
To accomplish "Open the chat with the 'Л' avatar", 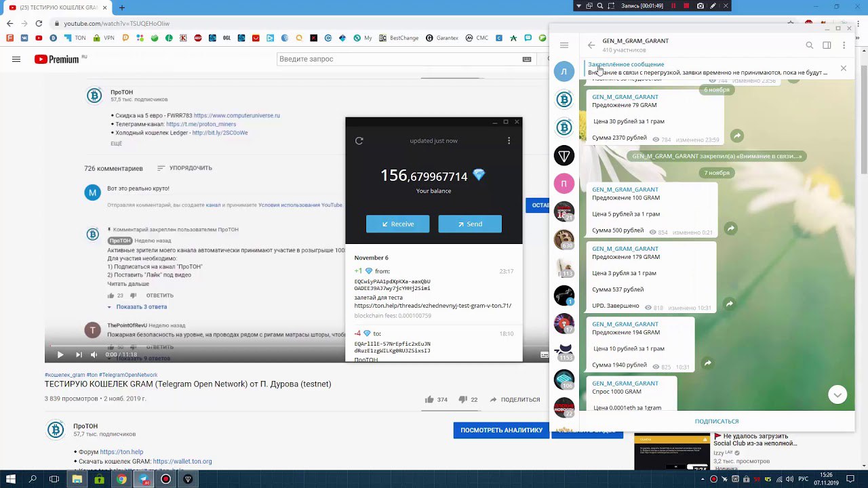I will 564,71.
